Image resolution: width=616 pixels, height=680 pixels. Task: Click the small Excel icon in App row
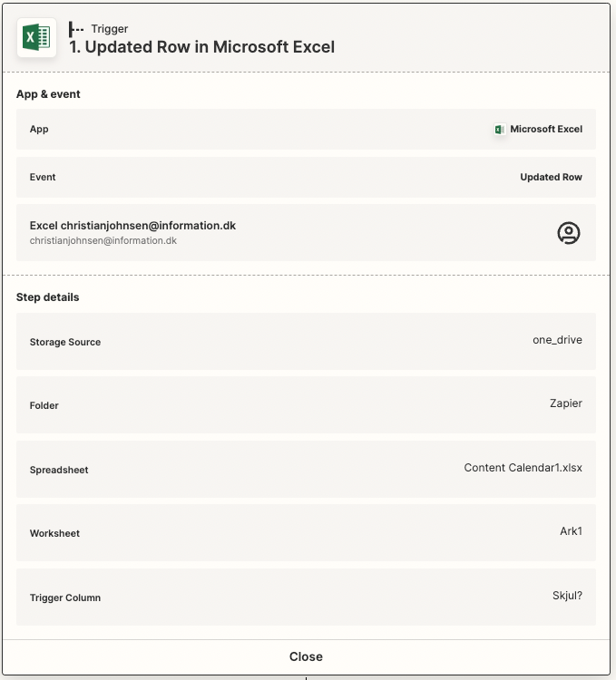coord(499,130)
